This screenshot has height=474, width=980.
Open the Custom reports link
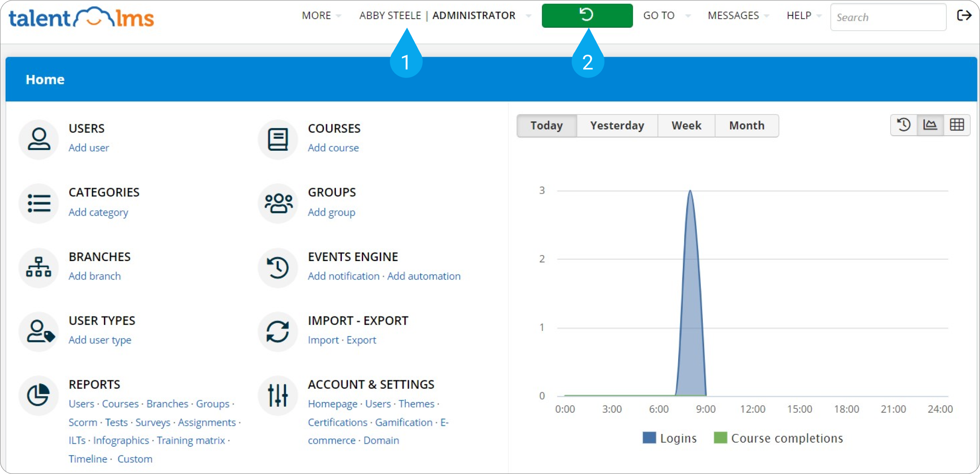coord(135,459)
